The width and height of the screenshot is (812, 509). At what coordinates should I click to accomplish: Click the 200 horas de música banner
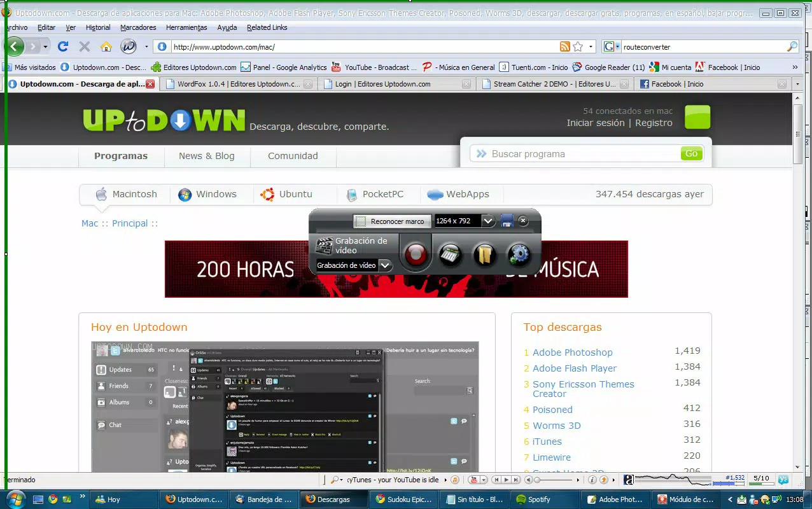(396, 268)
